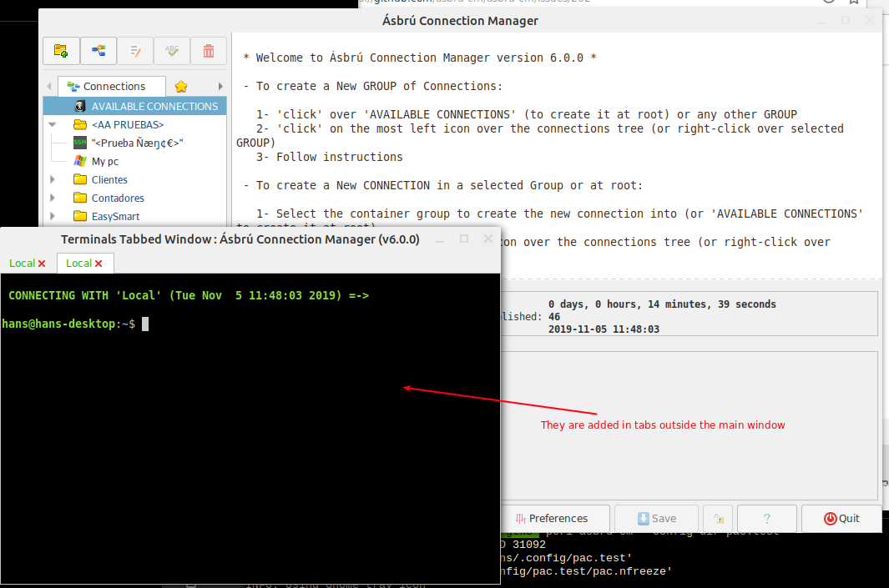Open the Preferences button
The width and height of the screenshot is (889, 588).
[x=558, y=518]
